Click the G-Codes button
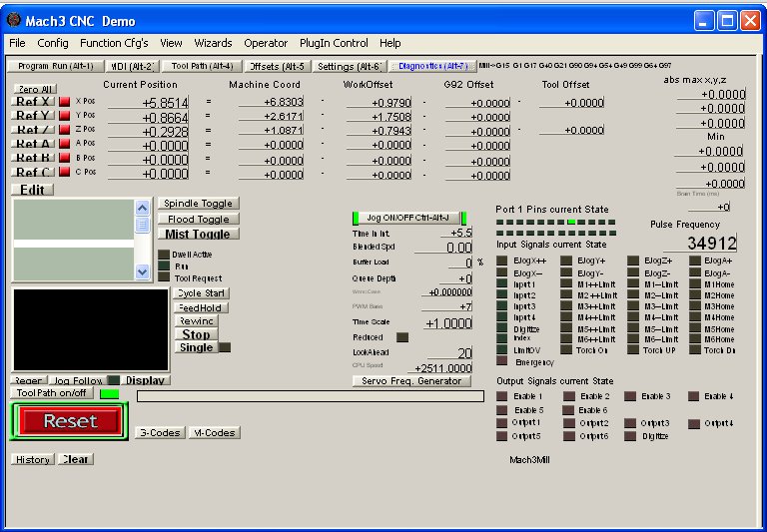The height and width of the screenshot is (532, 767). click(160, 433)
